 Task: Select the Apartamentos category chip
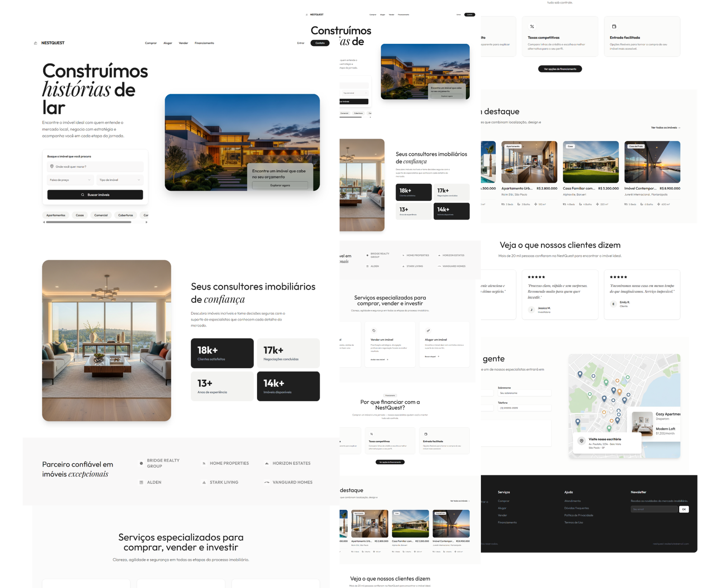click(56, 215)
